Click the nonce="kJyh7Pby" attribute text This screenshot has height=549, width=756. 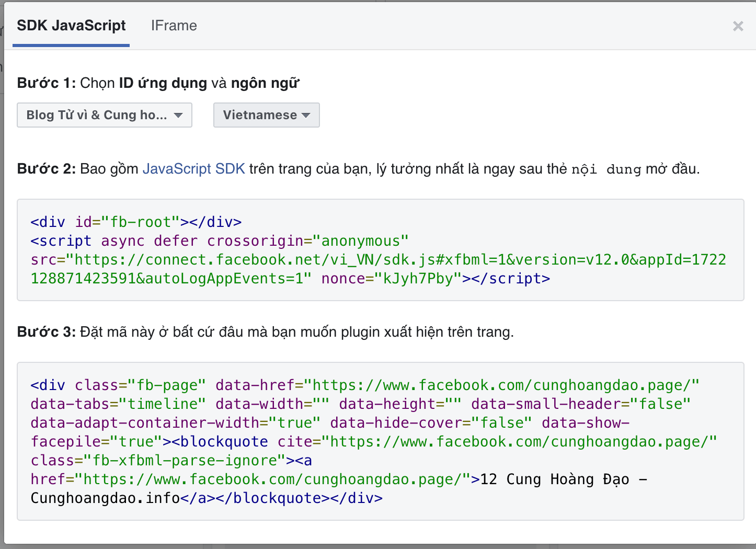coord(392,279)
